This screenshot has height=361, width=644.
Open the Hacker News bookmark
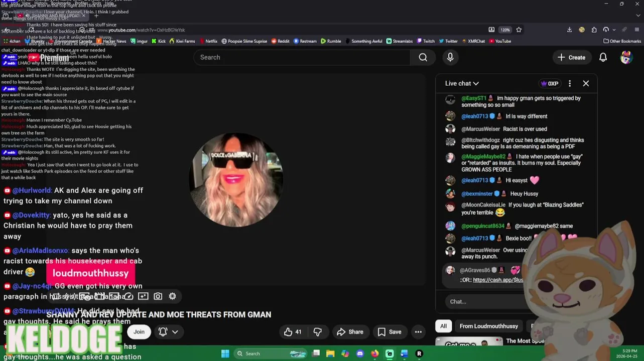coord(110,41)
